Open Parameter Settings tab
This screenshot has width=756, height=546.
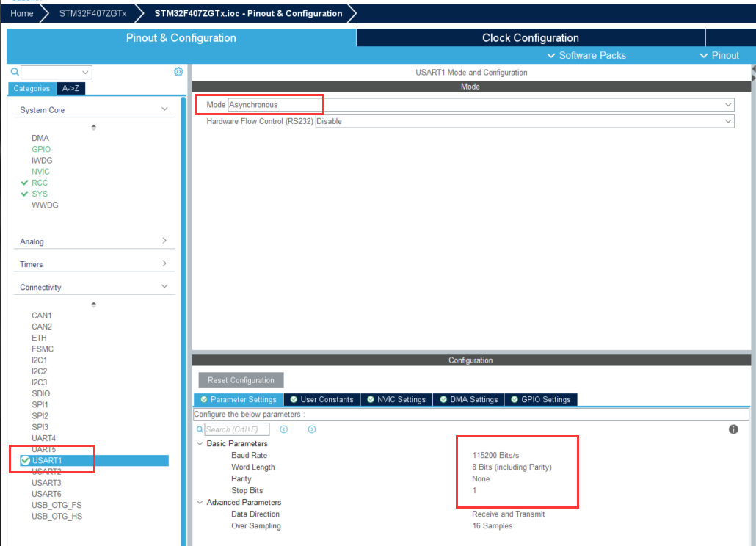pos(239,399)
